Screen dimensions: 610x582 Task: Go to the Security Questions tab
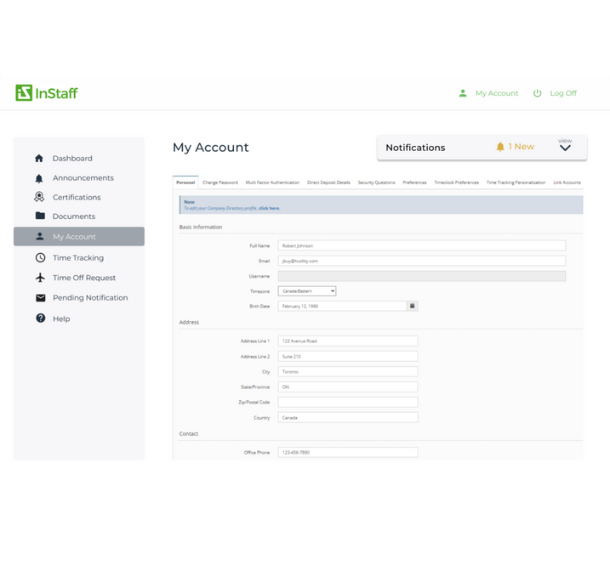point(376,183)
